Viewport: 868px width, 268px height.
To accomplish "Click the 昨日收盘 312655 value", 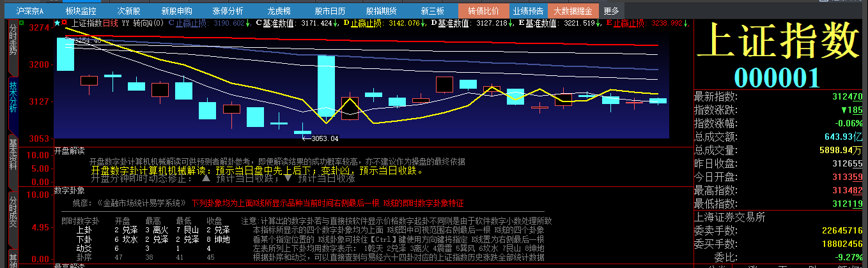I will coord(848,163).
